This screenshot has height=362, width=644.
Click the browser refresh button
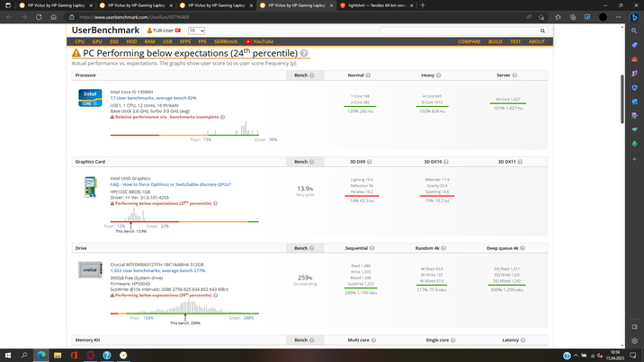click(x=39, y=17)
